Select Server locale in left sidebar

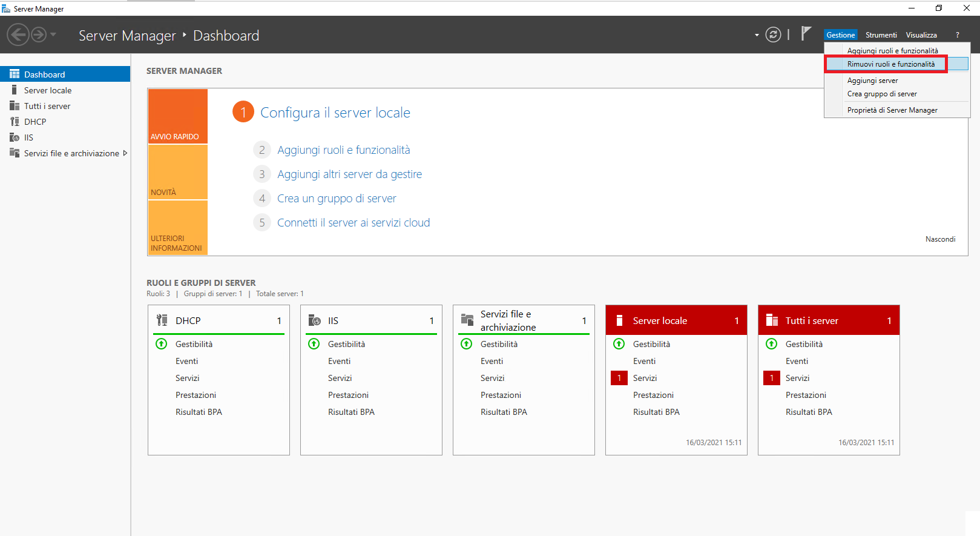pyautogui.click(x=48, y=90)
